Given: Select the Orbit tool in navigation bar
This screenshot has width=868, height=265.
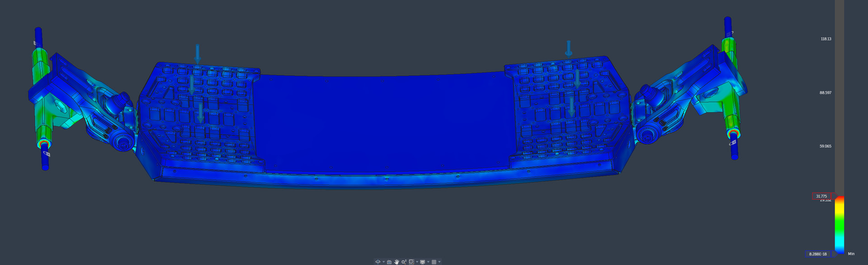Looking at the screenshot, I should [x=377, y=262].
